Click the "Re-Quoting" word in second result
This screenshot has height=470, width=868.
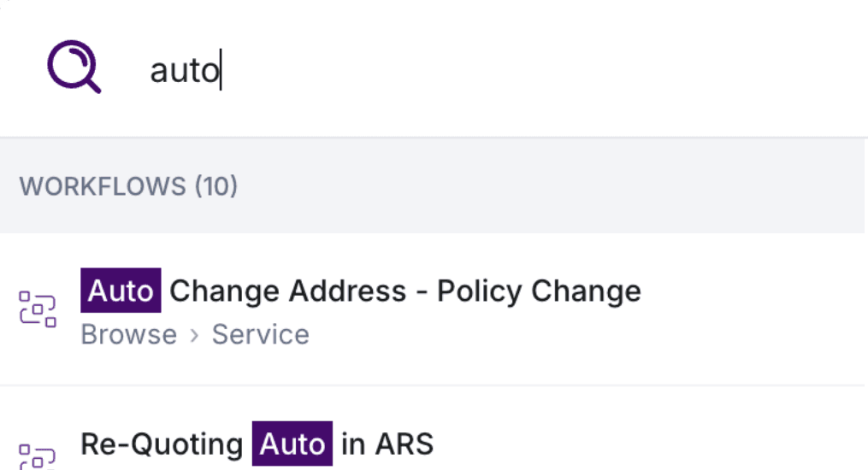click(162, 444)
